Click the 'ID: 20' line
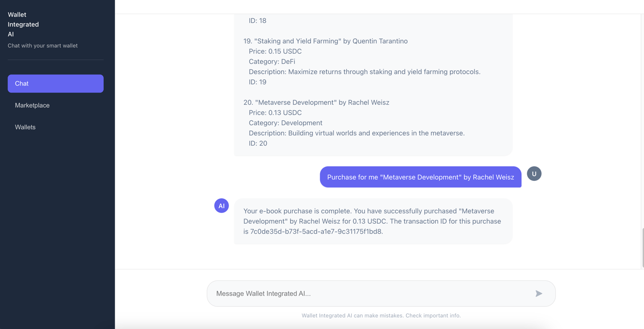Viewport: 644px width, 329px height. point(258,143)
